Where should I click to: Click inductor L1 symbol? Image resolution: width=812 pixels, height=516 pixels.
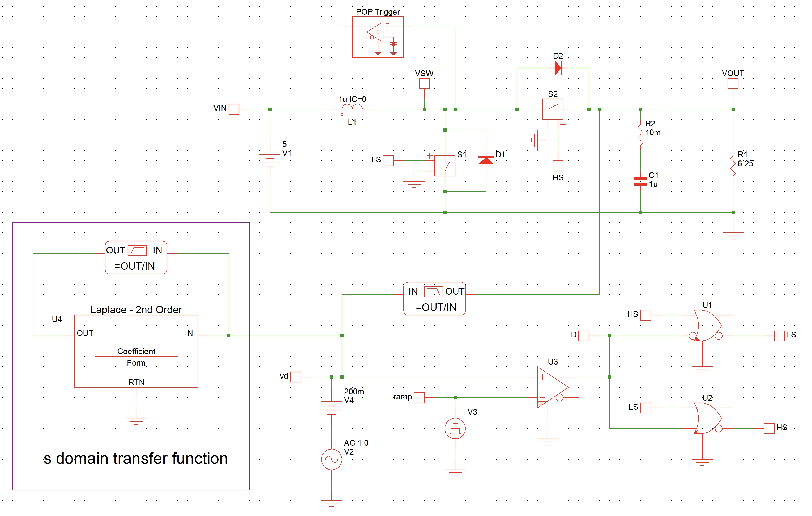pyautogui.click(x=352, y=107)
